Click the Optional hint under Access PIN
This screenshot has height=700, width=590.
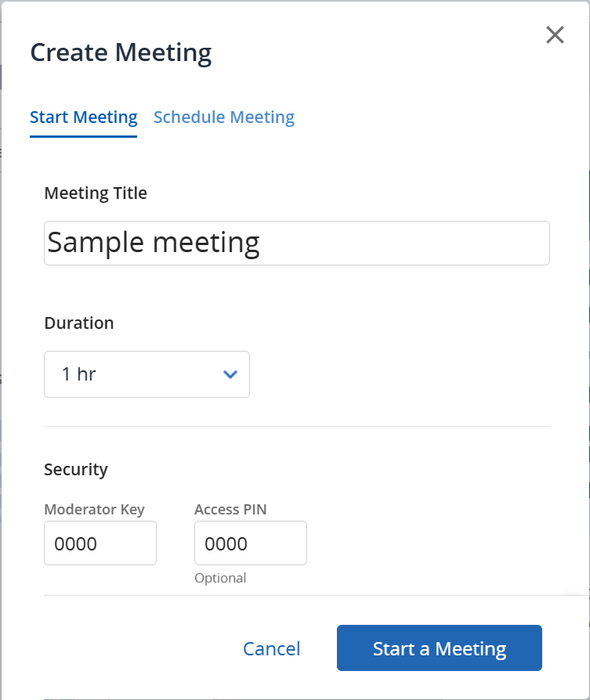pyautogui.click(x=220, y=578)
